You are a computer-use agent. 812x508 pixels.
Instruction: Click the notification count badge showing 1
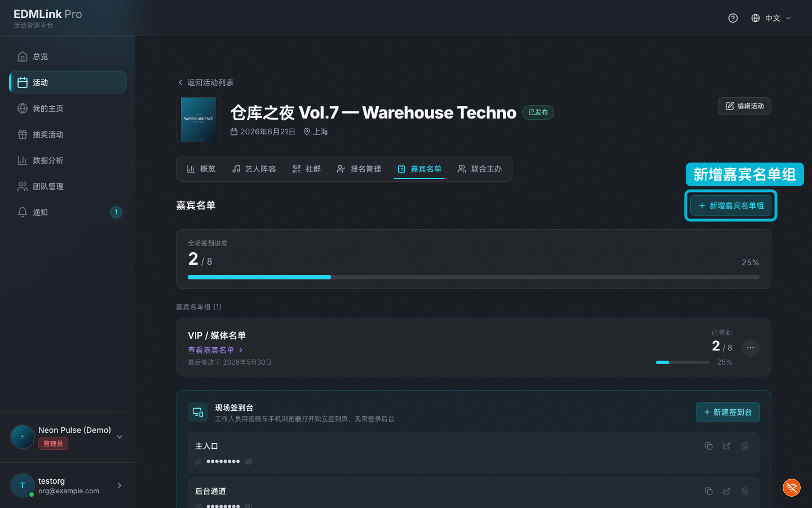(x=116, y=212)
